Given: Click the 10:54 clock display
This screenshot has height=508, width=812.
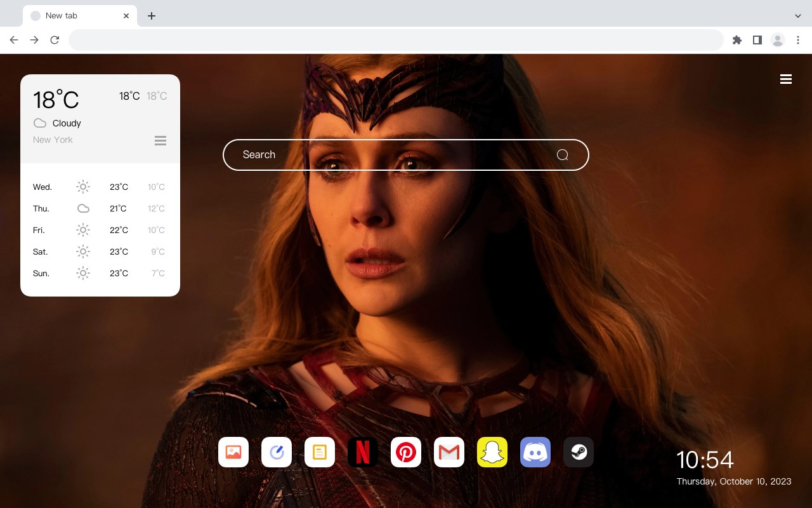Looking at the screenshot, I should tap(705, 460).
